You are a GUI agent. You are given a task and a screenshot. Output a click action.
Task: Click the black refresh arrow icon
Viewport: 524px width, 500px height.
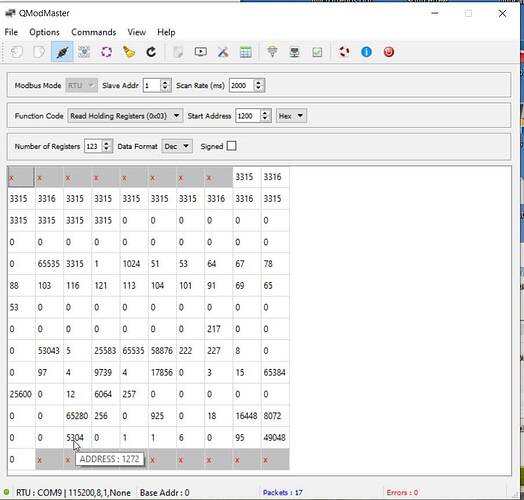pyautogui.click(x=151, y=52)
